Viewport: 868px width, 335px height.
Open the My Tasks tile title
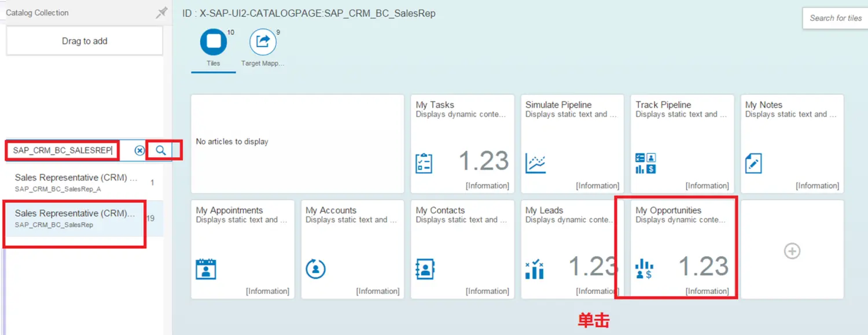click(435, 105)
